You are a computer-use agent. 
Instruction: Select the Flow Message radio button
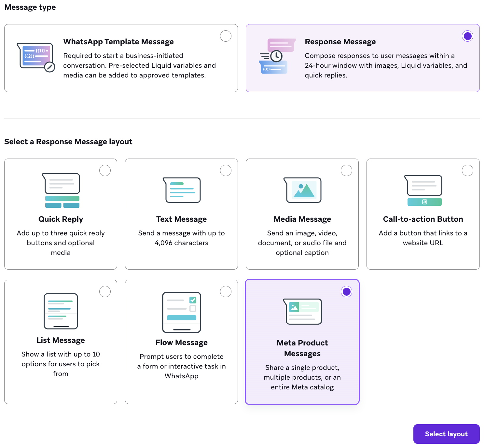click(x=226, y=291)
